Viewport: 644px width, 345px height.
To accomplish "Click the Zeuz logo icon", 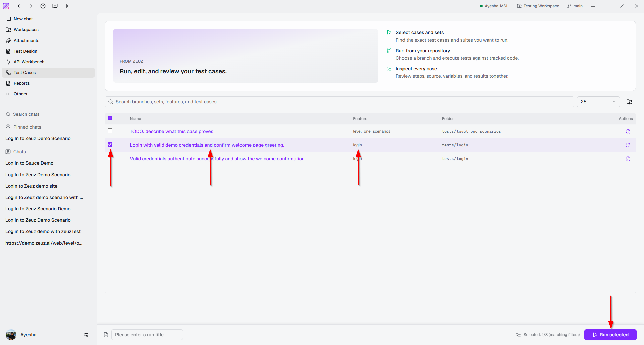I will coord(6,6).
